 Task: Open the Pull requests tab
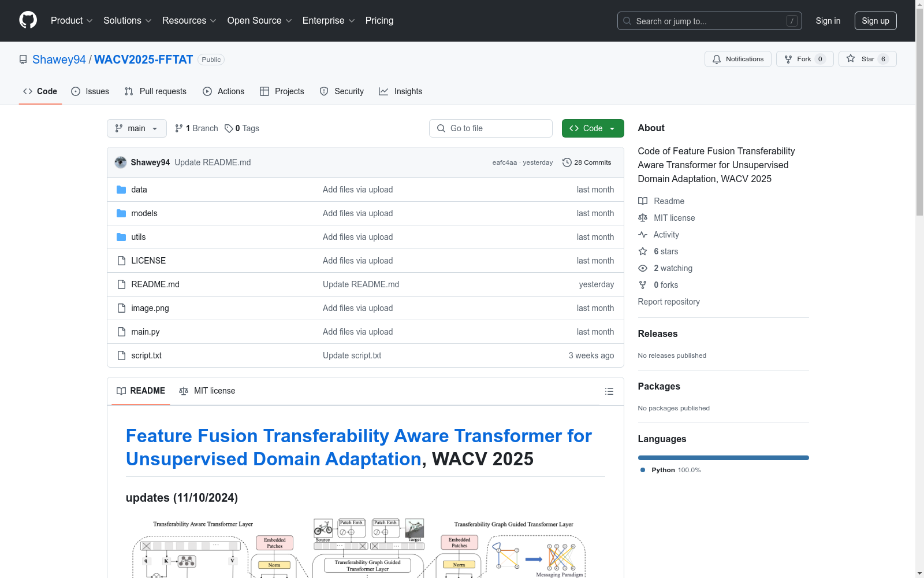tap(155, 91)
